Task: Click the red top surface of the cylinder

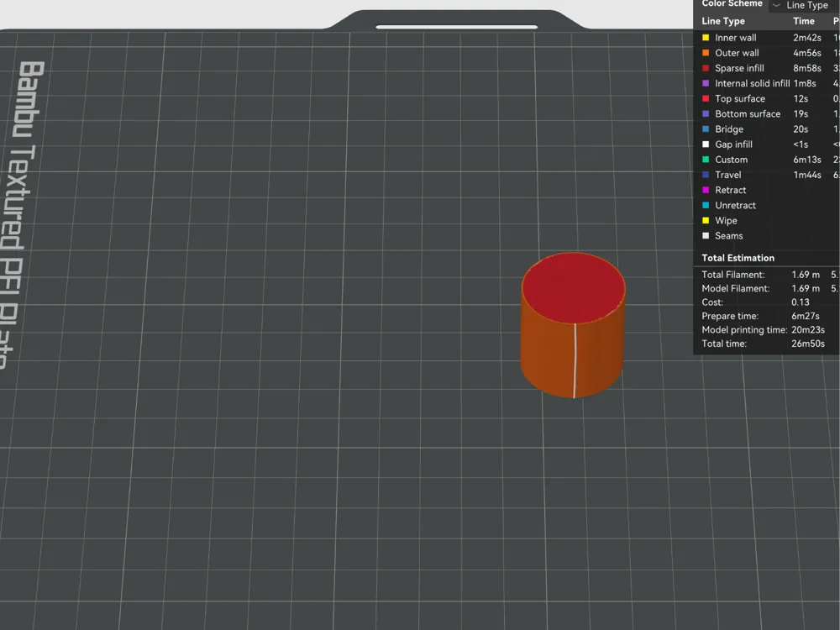Action: click(573, 287)
